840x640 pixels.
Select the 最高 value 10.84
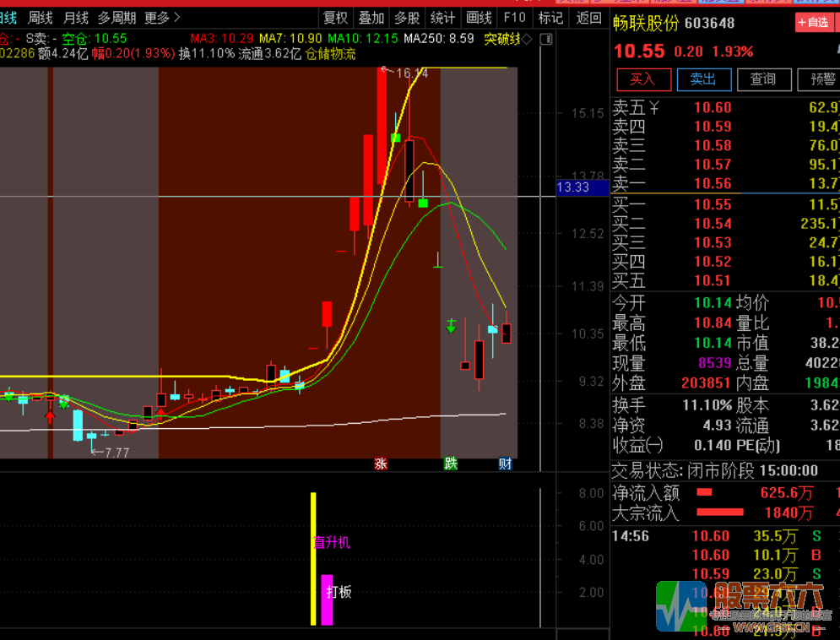coord(713,323)
